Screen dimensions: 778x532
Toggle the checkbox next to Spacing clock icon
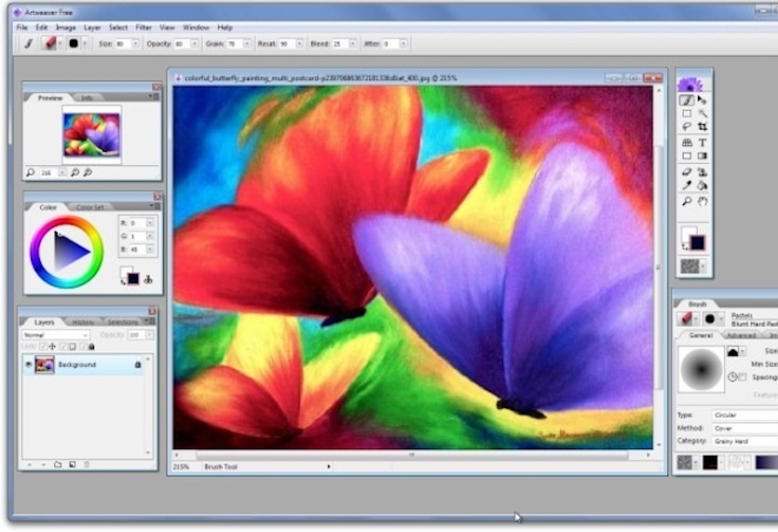(x=743, y=377)
